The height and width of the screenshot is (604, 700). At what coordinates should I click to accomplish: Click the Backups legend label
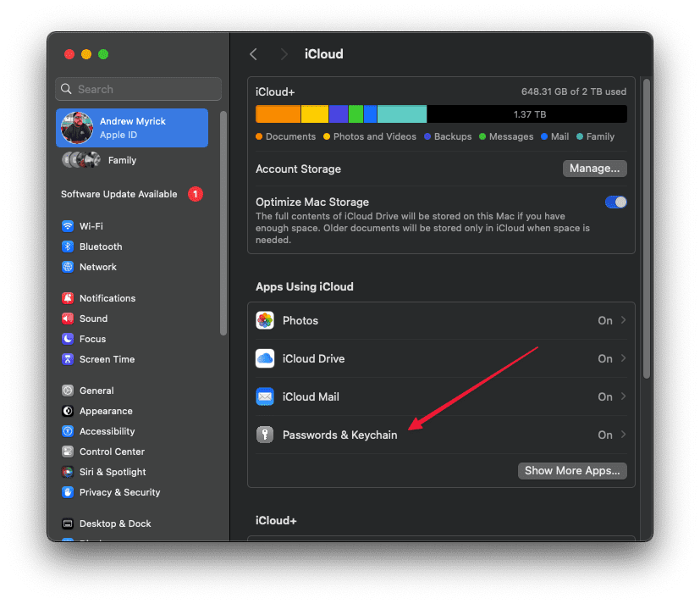coord(453,136)
